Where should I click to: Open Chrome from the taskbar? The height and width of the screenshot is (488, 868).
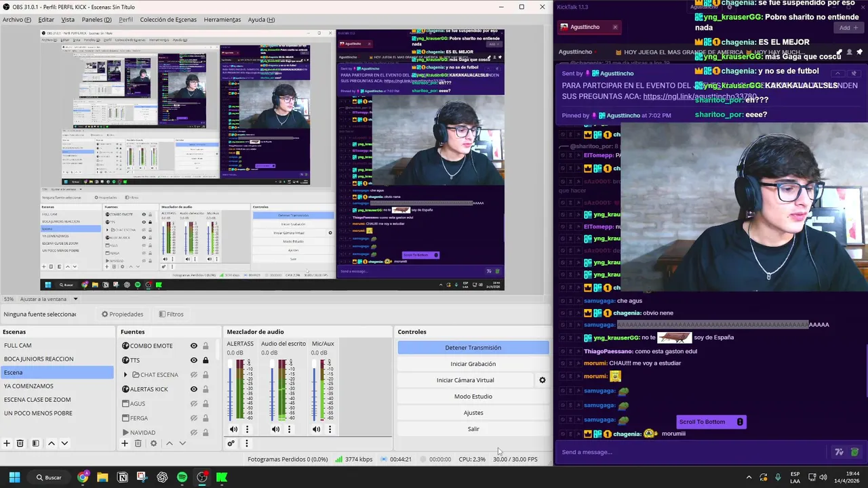tap(83, 477)
